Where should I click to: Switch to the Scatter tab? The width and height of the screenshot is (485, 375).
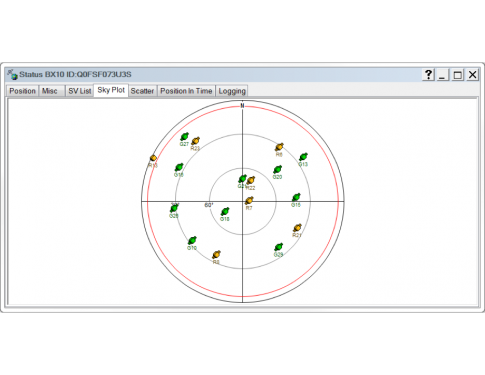tap(142, 91)
